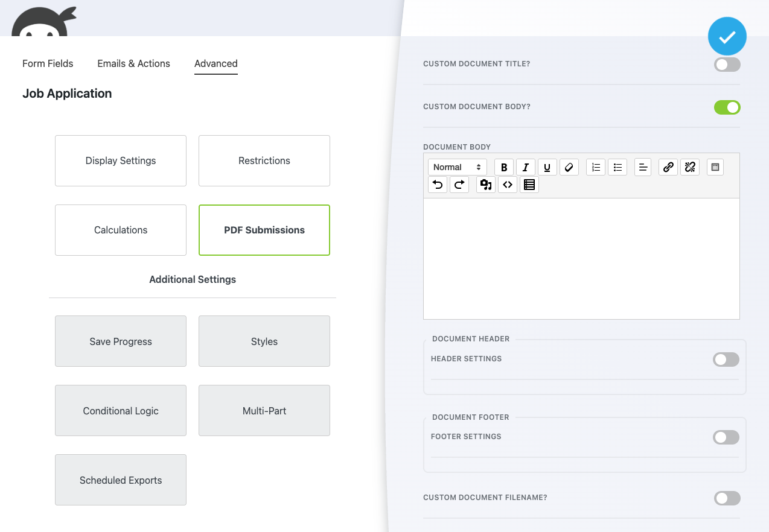Switch to the Emails & Actions tab
769x532 pixels.
pyautogui.click(x=133, y=63)
